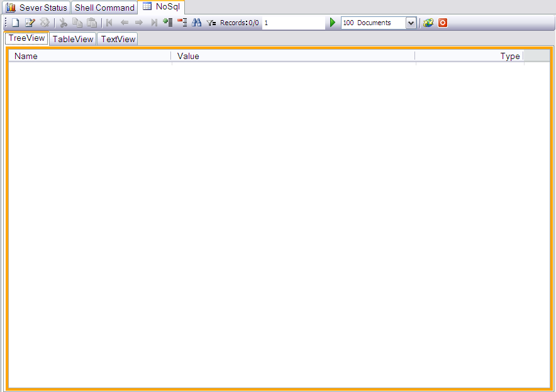
Task: Click the scissors cut icon
Action: (63, 23)
